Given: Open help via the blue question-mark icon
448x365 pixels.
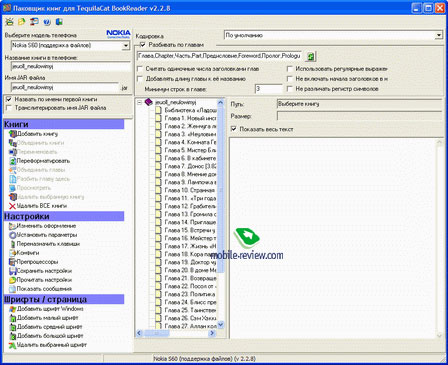Looking at the screenshot, I should coord(47,22).
